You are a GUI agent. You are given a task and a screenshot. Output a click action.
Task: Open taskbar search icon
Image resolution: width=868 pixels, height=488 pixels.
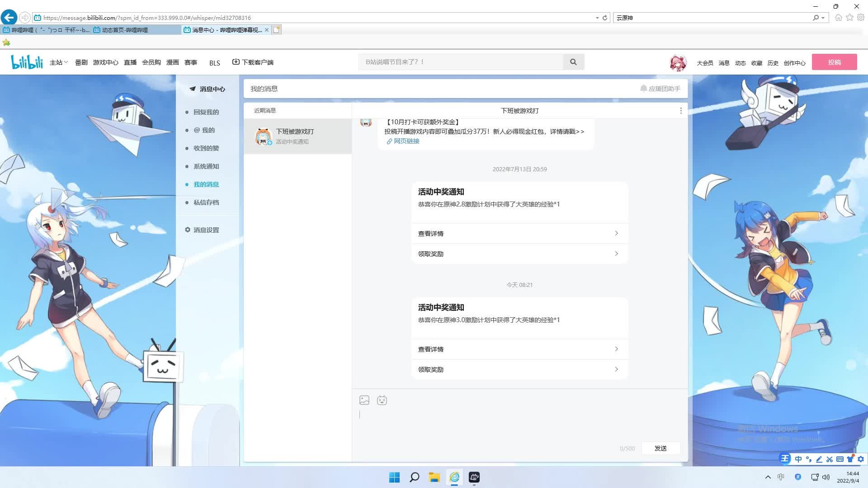click(414, 477)
